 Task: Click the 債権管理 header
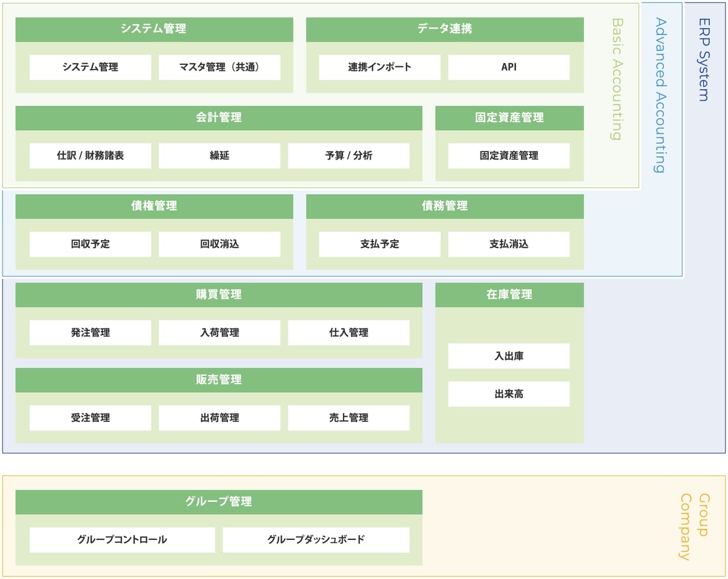click(154, 206)
